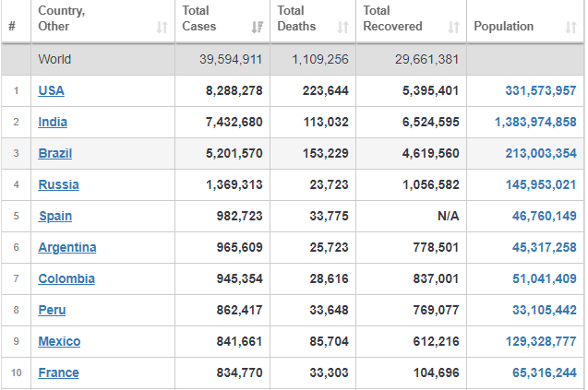Image resolution: width=588 pixels, height=390 pixels.
Task: Open the Russia country link
Action: (x=58, y=184)
